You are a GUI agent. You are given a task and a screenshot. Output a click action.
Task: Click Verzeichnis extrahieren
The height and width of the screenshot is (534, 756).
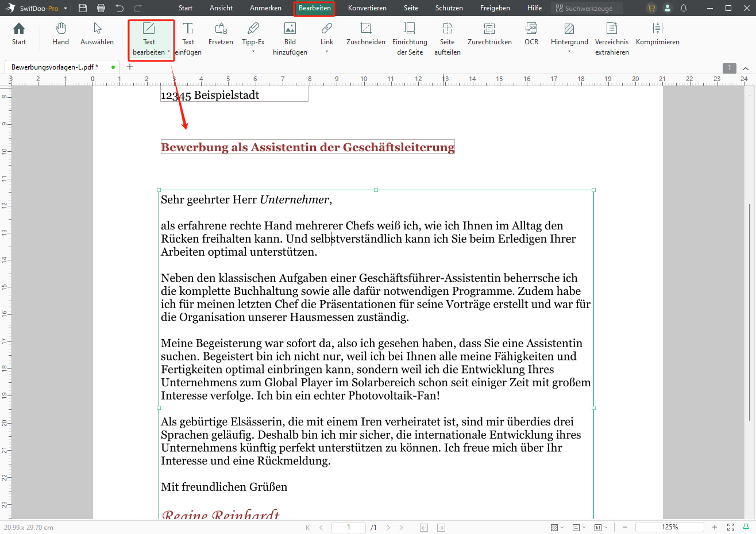click(x=612, y=39)
